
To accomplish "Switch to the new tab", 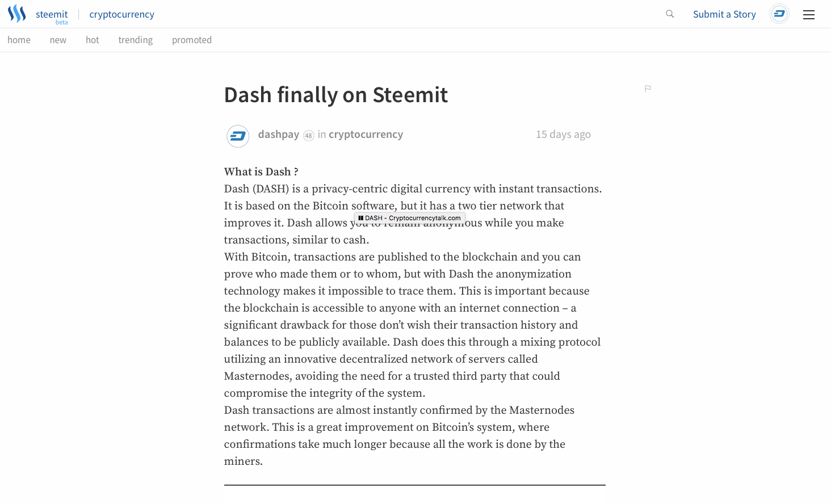I will pos(58,40).
